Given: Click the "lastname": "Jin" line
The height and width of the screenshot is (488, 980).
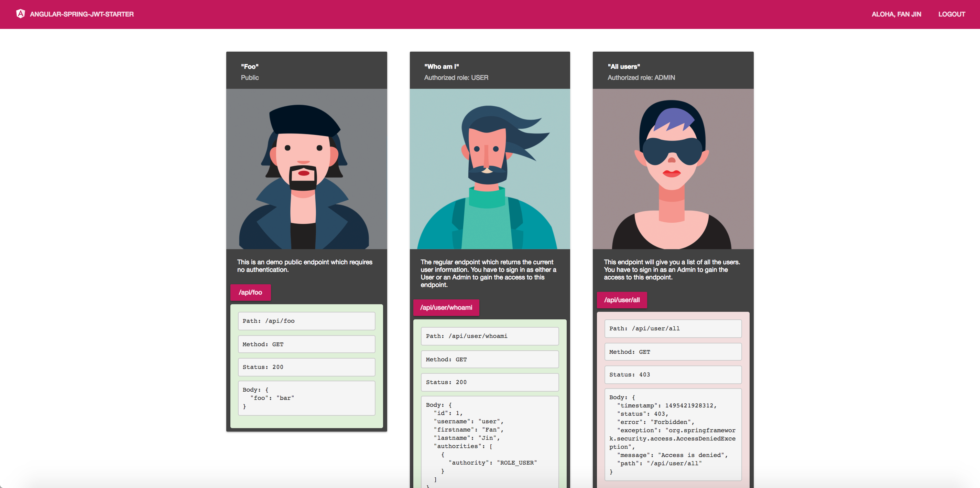Looking at the screenshot, I should point(466,438).
